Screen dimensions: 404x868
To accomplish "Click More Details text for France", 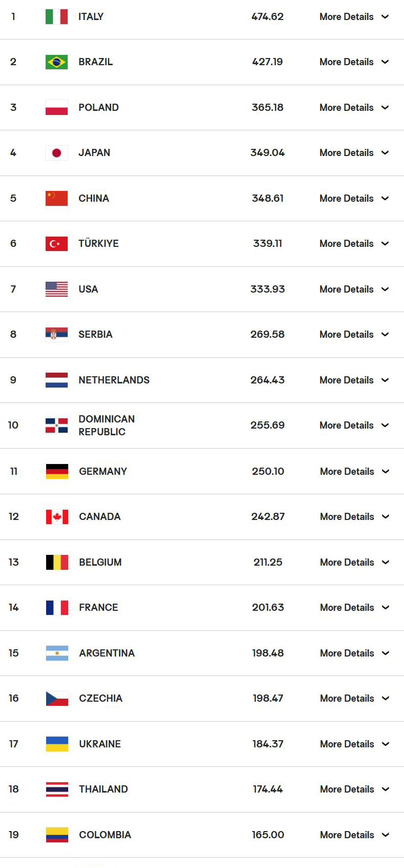I will click(347, 607).
